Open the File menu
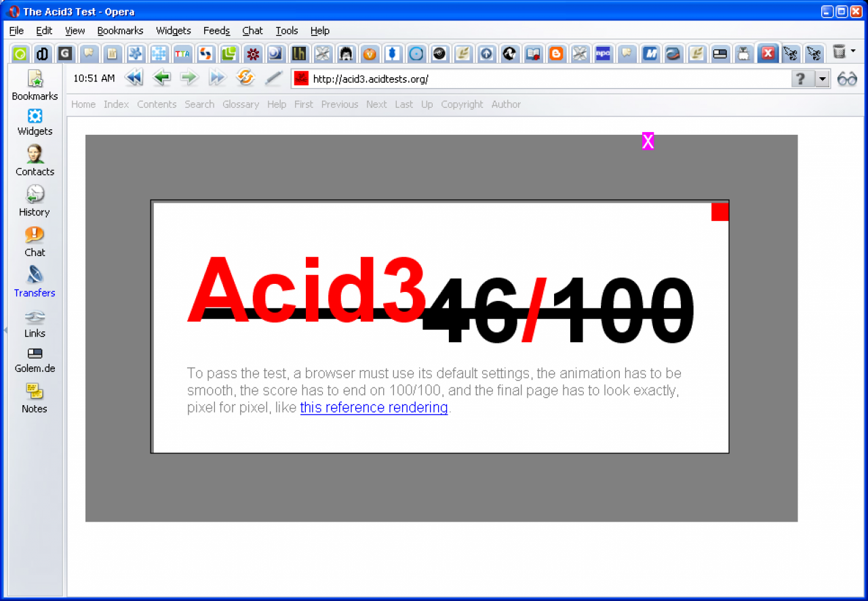Screen dimensions: 868x601 tap(16, 30)
